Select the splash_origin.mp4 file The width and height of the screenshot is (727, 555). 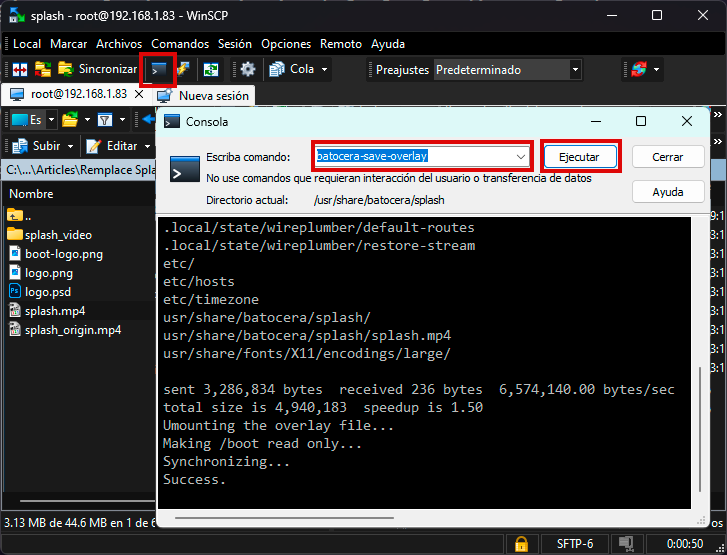coord(64,330)
